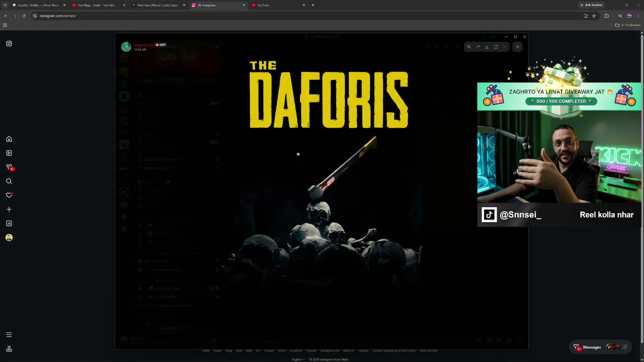Open the Apps grid in bookmarks bar
The height and width of the screenshot is (362, 644).
(x=5, y=25)
